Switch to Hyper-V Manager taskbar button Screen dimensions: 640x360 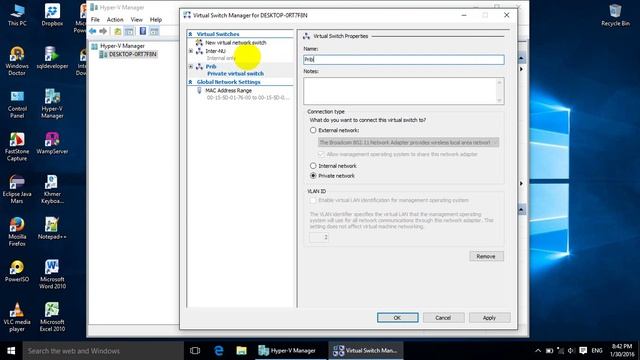pos(290,351)
